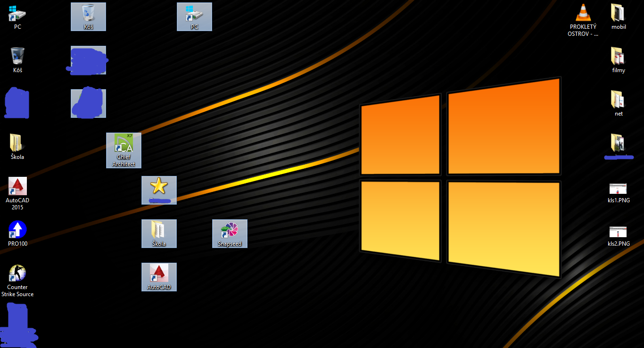The height and width of the screenshot is (348, 644).
Task: Click the Snapseed shortcut icon
Action: [230, 233]
